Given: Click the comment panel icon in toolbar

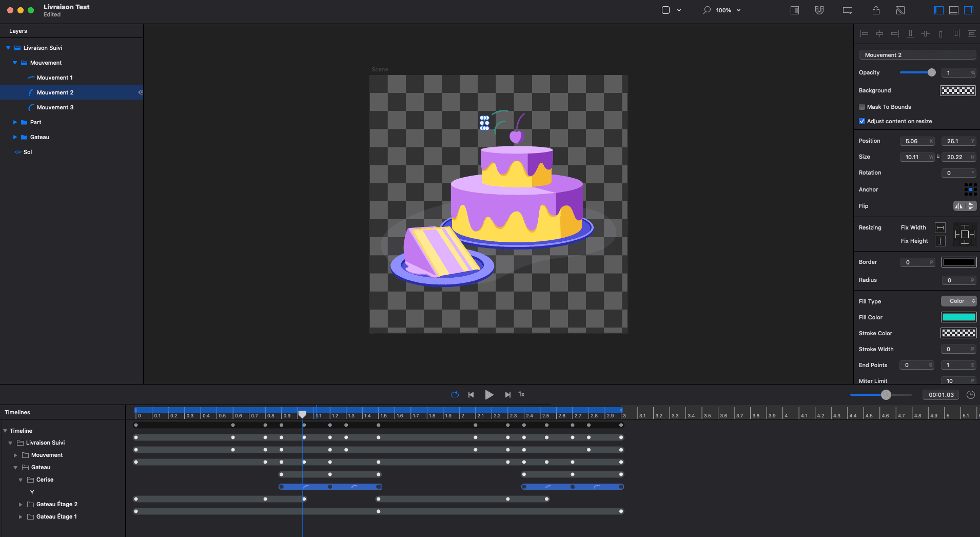Looking at the screenshot, I should point(848,10).
